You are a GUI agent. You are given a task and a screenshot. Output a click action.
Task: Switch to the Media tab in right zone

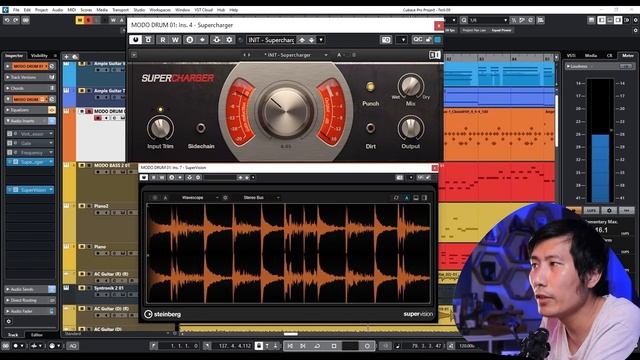coord(591,56)
